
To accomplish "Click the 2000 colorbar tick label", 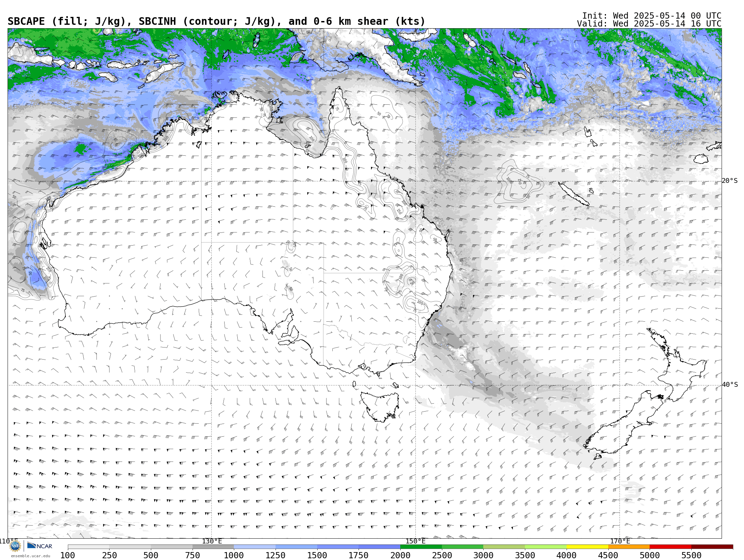I will pyautogui.click(x=400, y=555).
